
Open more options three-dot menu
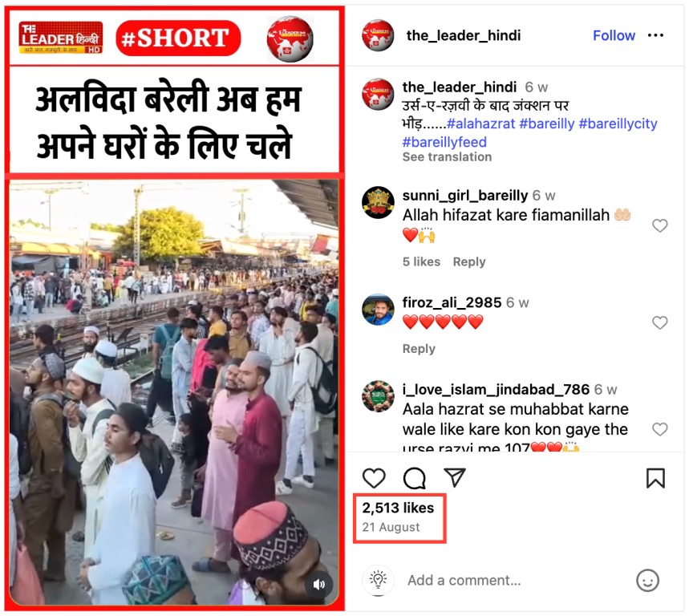(x=655, y=35)
